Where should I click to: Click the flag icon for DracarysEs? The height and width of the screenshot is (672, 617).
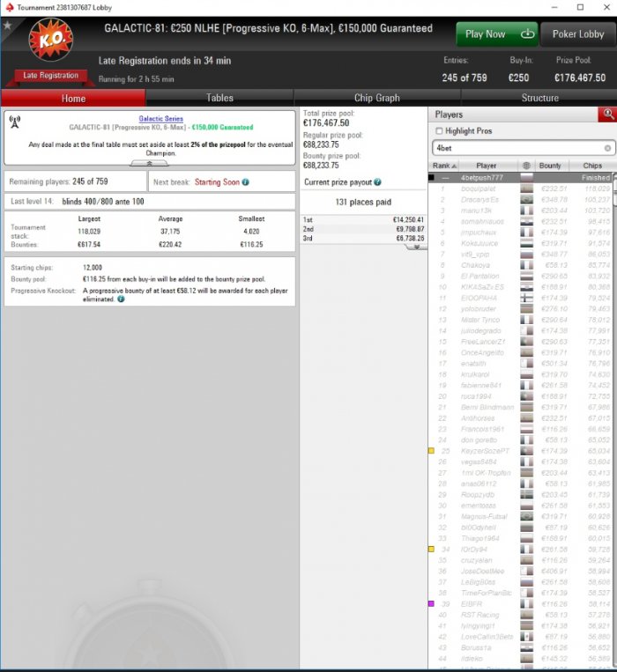526,200
